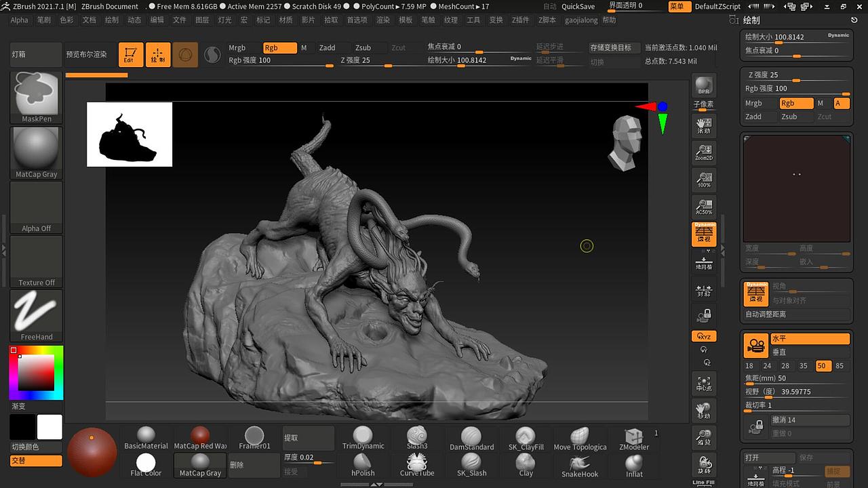Open the Alpha menu

(20, 20)
